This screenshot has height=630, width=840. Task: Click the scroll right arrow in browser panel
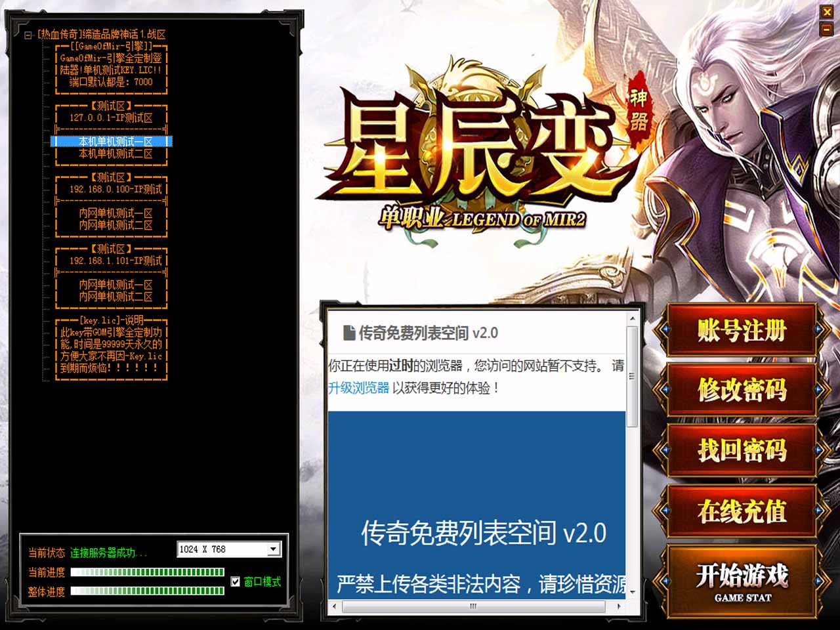click(x=618, y=606)
